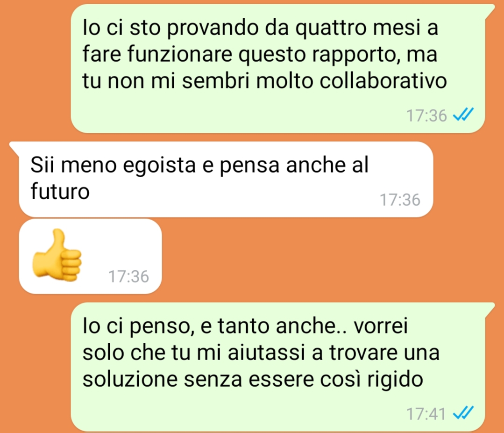Click the word 'egoista' in received message
Image resolution: width=504 pixels, height=433 pixels.
[159, 166]
